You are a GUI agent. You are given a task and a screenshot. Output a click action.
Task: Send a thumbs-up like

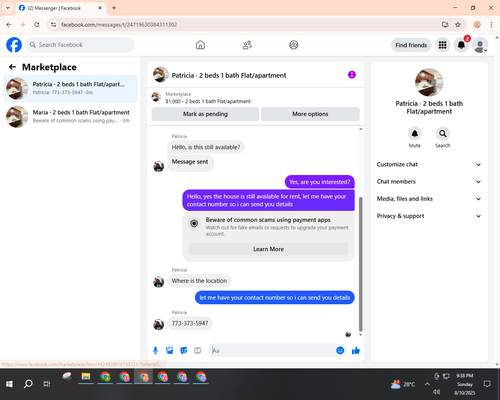tap(356, 350)
